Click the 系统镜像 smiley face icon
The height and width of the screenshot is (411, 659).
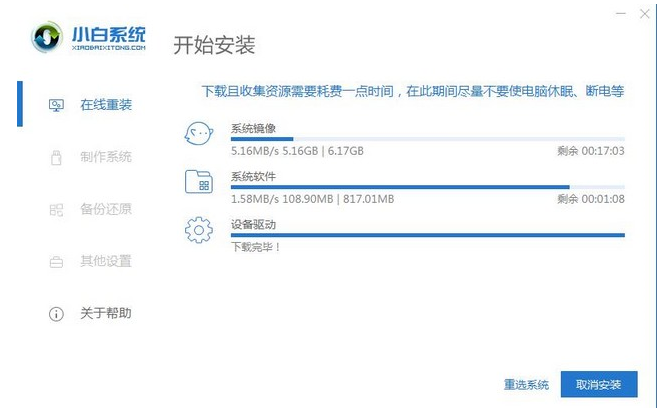click(199, 135)
